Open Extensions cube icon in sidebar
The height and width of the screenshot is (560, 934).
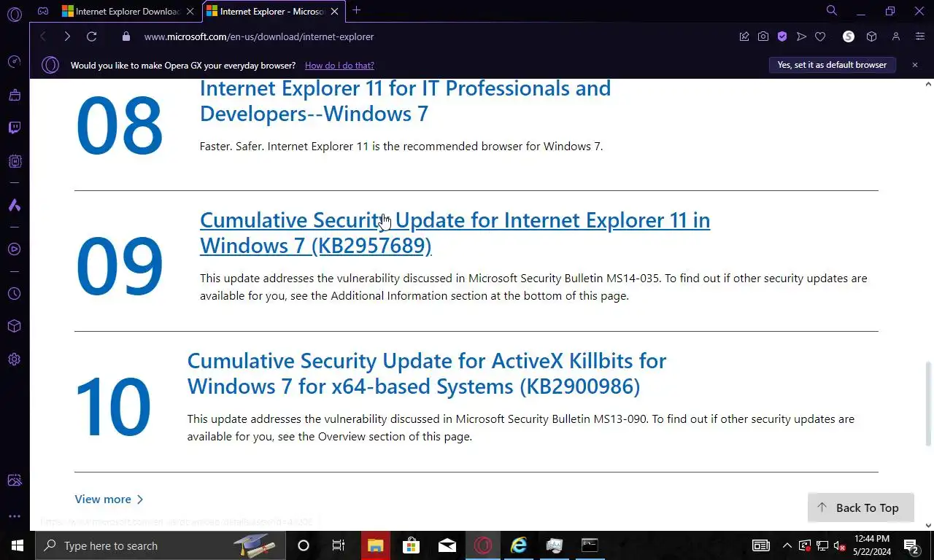[14, 327]
